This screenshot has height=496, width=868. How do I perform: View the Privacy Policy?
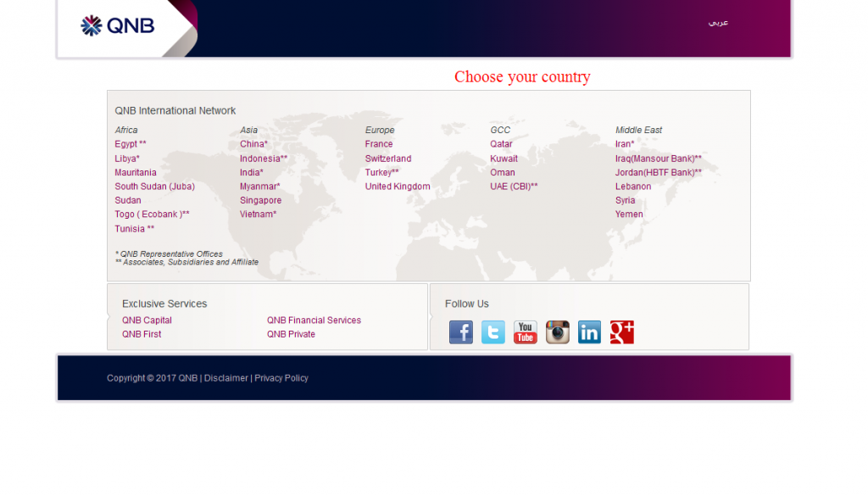(x=281, y=377)
